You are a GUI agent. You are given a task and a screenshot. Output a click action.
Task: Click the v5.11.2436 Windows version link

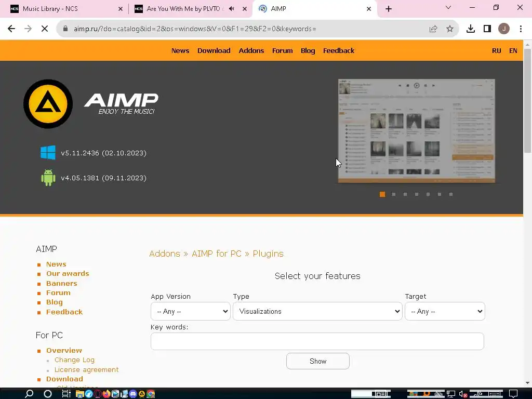(x=103, y=153)
